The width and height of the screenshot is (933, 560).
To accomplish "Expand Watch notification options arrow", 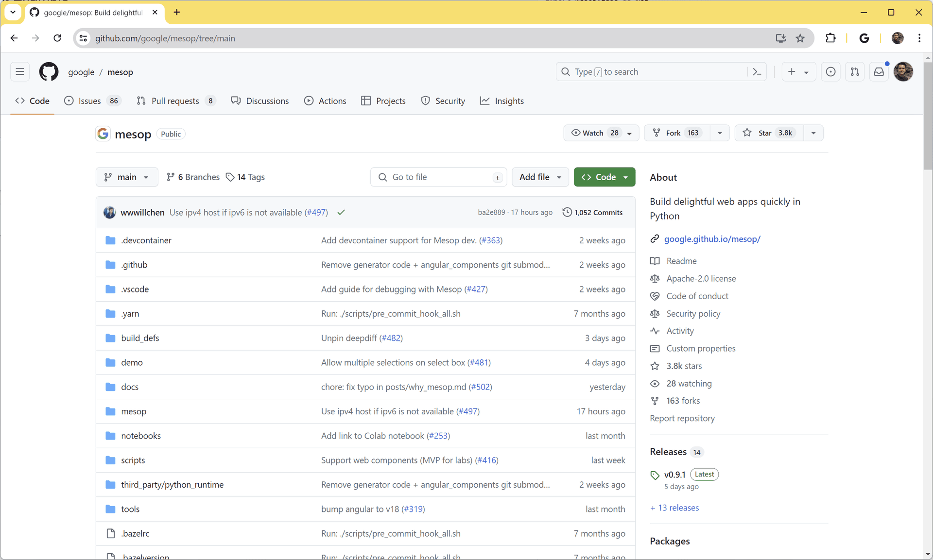I will click(629, 133).
